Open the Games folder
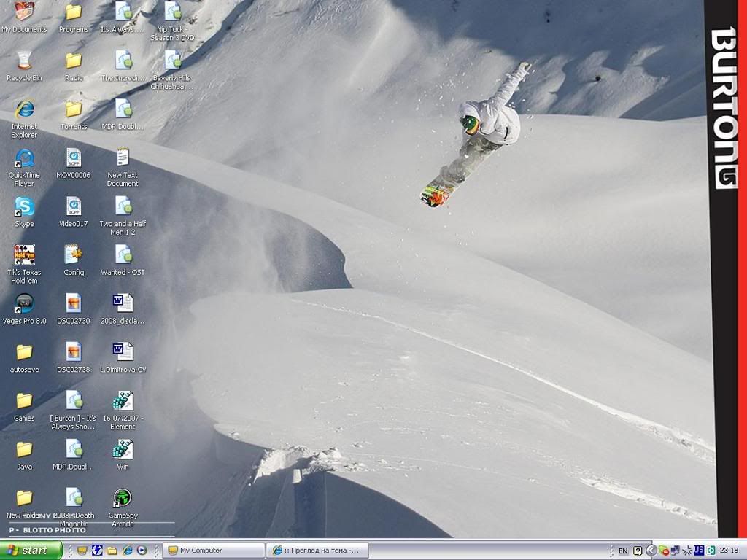747x560 pixels. click(24, 406)
